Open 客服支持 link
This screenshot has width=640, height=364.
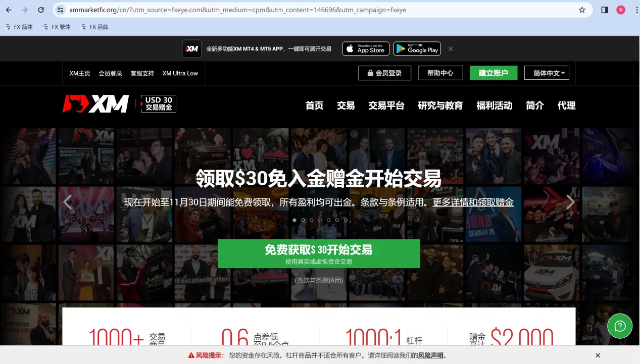[x=142, y=73]
